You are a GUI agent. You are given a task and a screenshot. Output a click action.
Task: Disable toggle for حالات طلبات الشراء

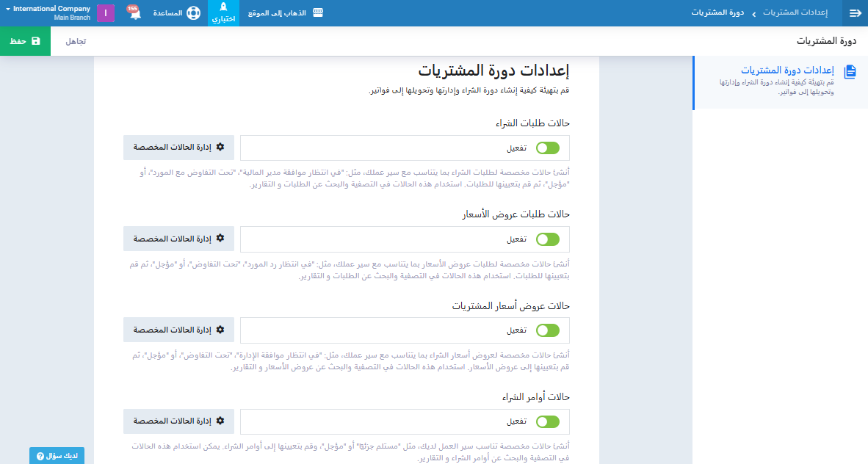click(x=547, y=148)
